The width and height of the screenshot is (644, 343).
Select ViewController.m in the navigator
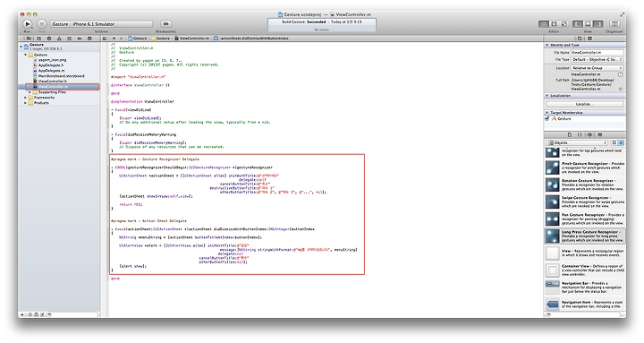point(62,87)
